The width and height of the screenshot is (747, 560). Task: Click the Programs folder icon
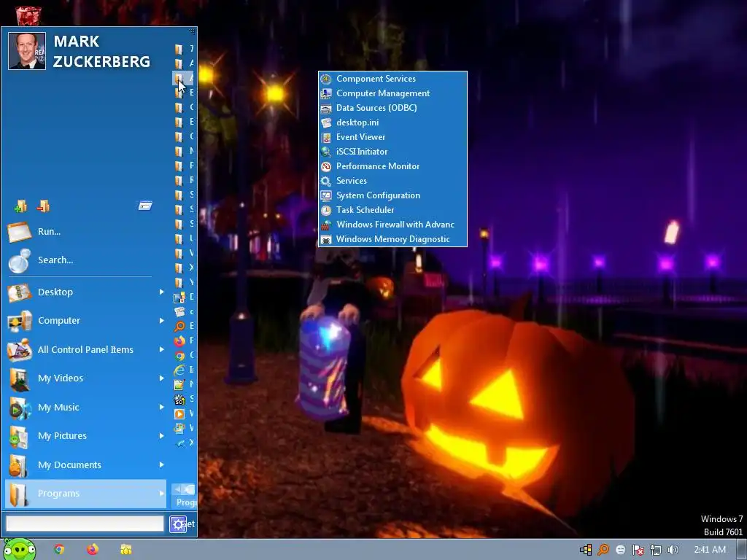[x=19, y=494]
